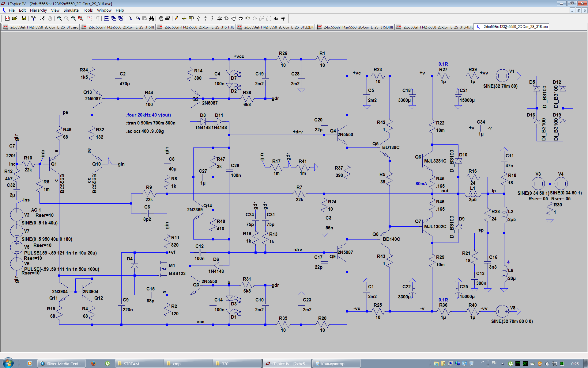Switch to the 2C-Corr_L_2S_315[1].fft tab
The image size is (588, 368).
pos(196,27)
